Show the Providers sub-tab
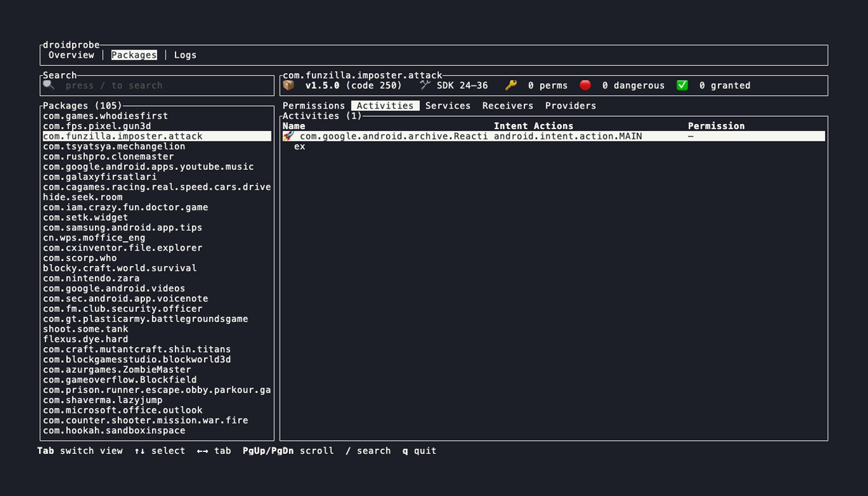Image resolution: width=868 pixels, height=496 pixels. (x=570, y=106)
